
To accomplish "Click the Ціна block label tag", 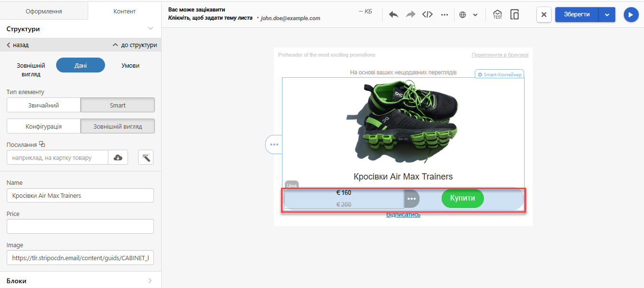I will pyautogui.click(x=292, y=185).
